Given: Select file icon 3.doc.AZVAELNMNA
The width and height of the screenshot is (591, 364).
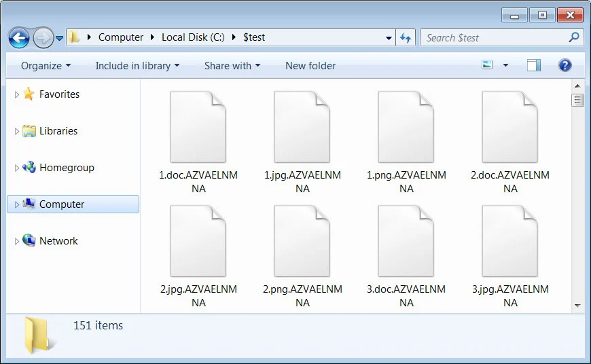Looking at the screenshot, I should point(406,241).
